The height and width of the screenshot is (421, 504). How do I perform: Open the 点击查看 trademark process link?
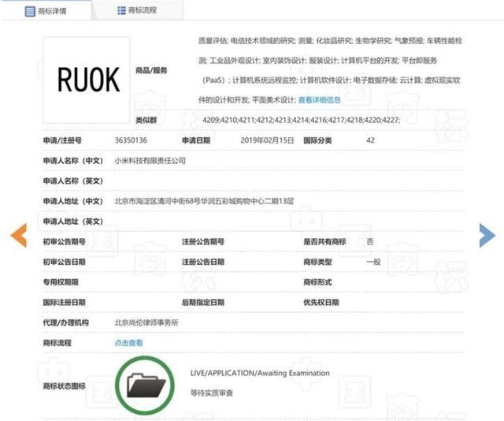tap(128, 343)
